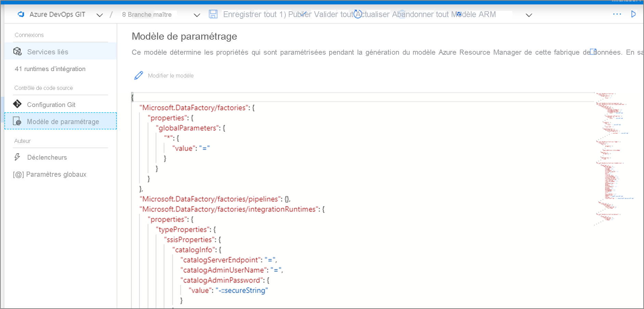Click the pencil edit icon
Image resolution: width=644 pixels, height=309 pixels.
tap(139, 76)
